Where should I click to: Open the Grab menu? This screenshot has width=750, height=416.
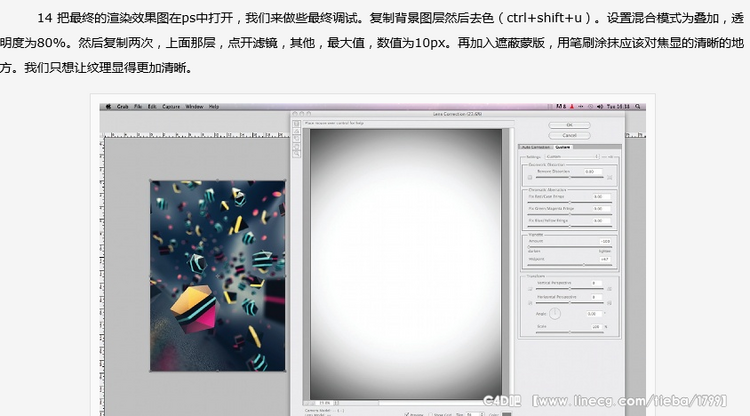(x=123, y=107)
